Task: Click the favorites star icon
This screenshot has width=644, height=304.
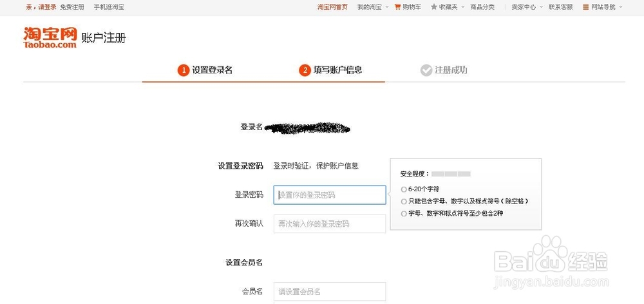Action: [x=433, y=7]
